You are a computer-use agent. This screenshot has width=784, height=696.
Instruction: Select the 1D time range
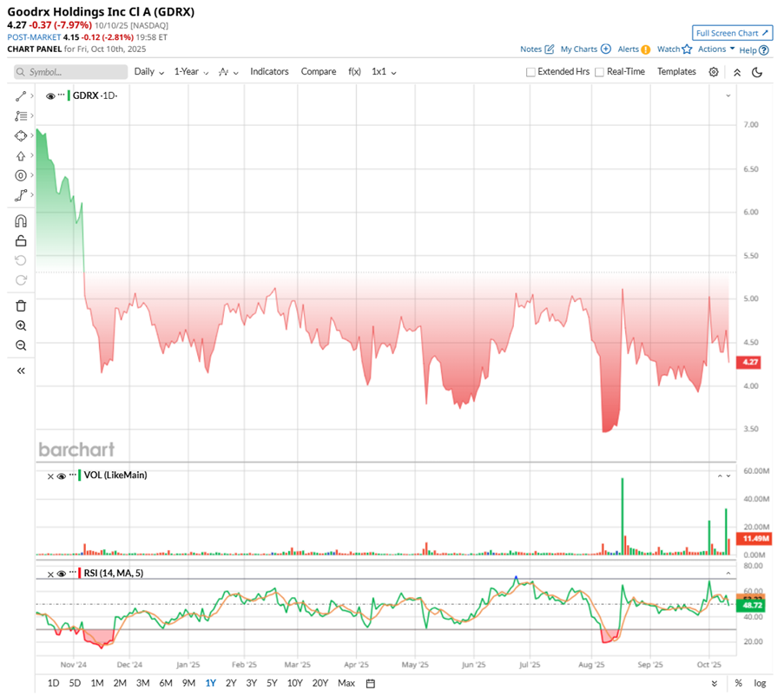coord(53,683)
